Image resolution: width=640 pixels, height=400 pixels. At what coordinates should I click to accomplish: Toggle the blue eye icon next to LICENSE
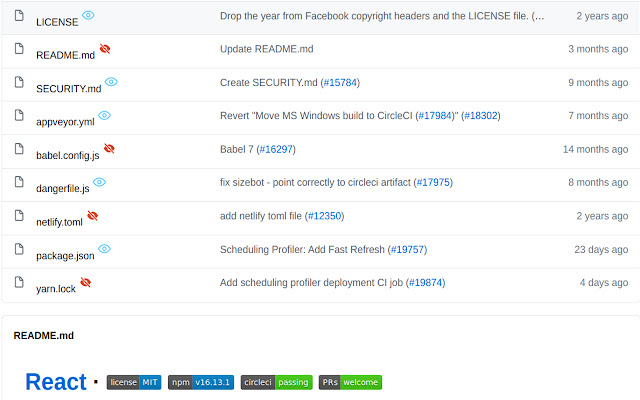(88, 15)
